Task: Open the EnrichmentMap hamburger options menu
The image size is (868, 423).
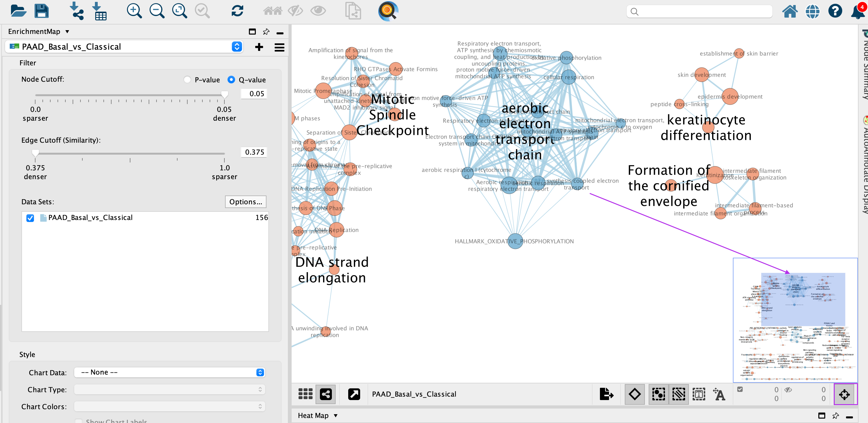Action: click(279, 47)
